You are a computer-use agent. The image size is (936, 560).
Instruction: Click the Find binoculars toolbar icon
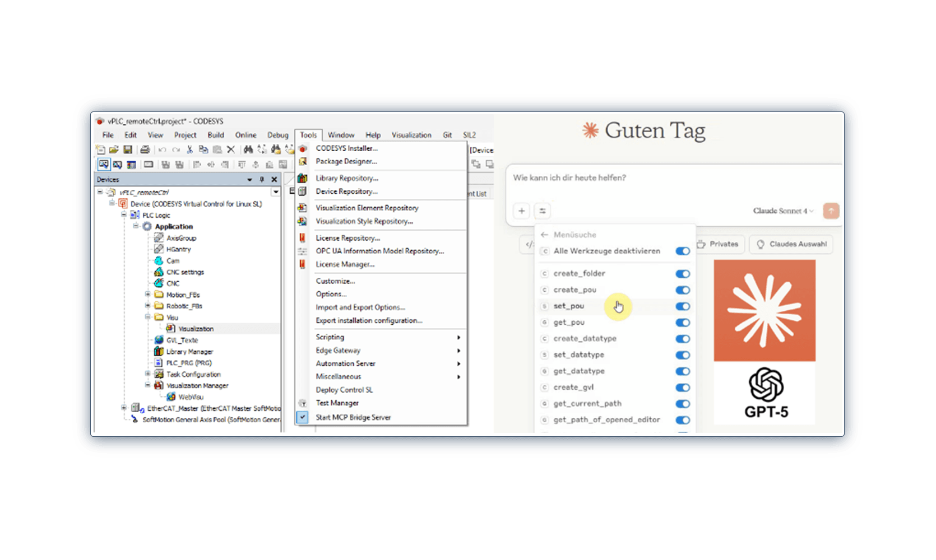tap(248, 150)
